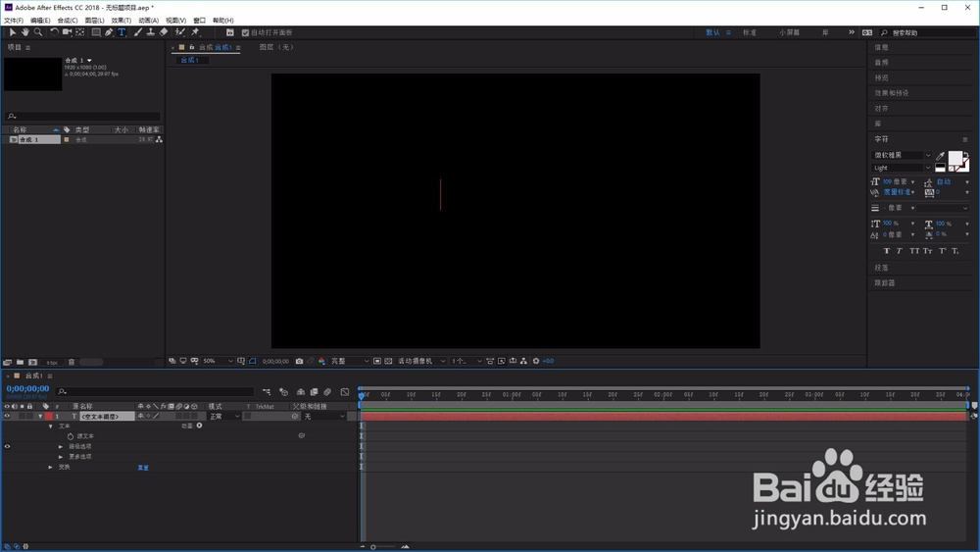Expand the Paragraph panel header
Viewport: 980px width, 552px height.
click(x=881, y=268)
